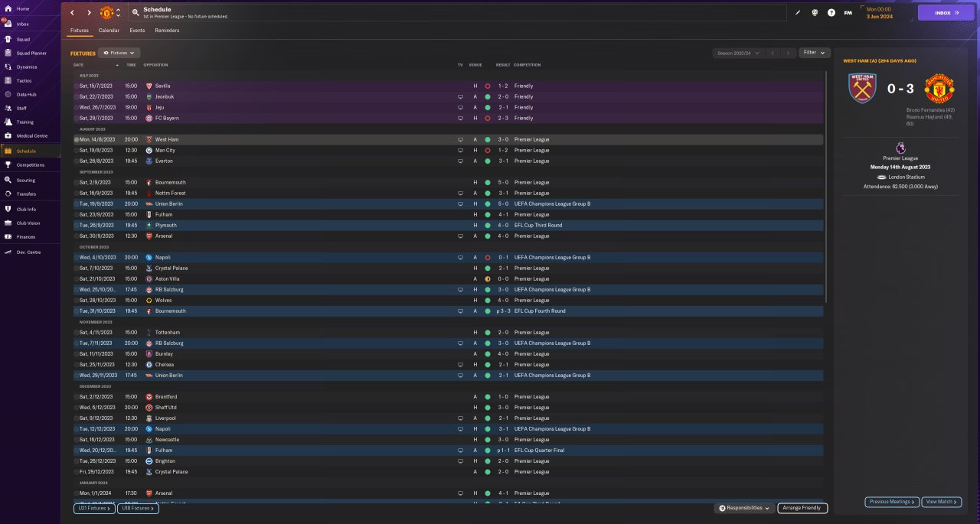Expand the Fixtures view dropdown
The image size is (980, 524).
point(119,53)
